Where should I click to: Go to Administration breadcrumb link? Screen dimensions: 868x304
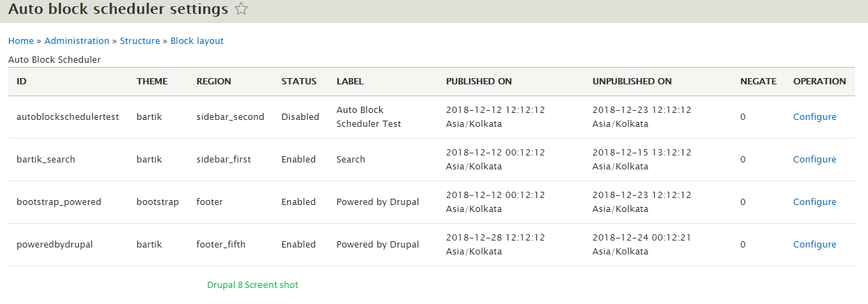(77, 41)
